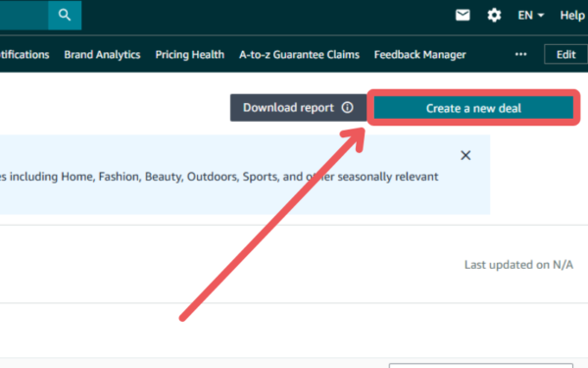Focus the search input field
The image size is (588, 368).
click(24, 15)
